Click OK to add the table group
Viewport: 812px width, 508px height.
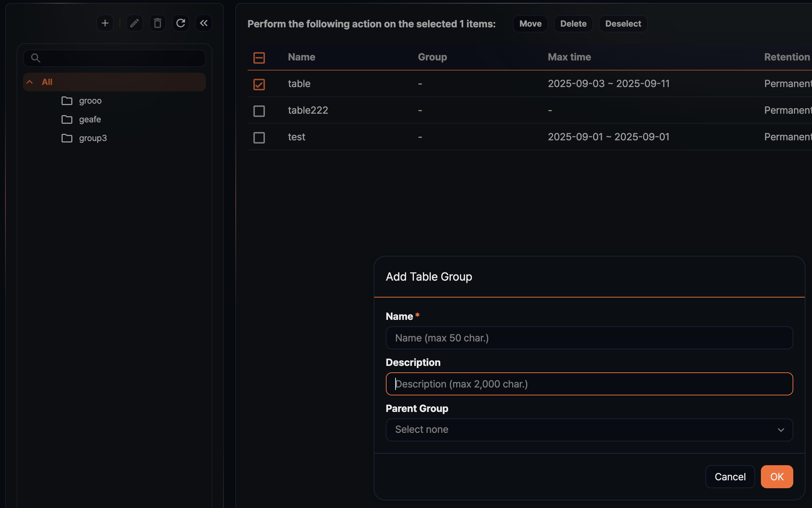pyautogui.click(x=777, y=476)
